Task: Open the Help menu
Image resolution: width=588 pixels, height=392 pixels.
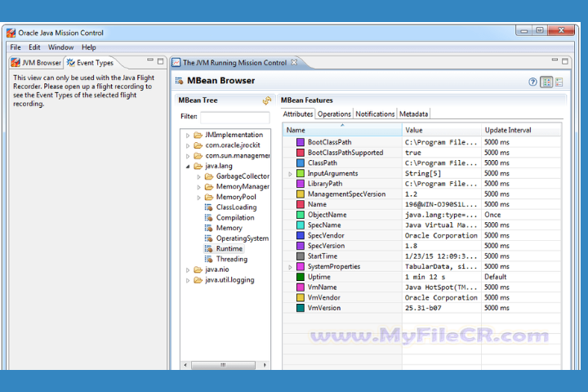Action: (x=89, y=47)
